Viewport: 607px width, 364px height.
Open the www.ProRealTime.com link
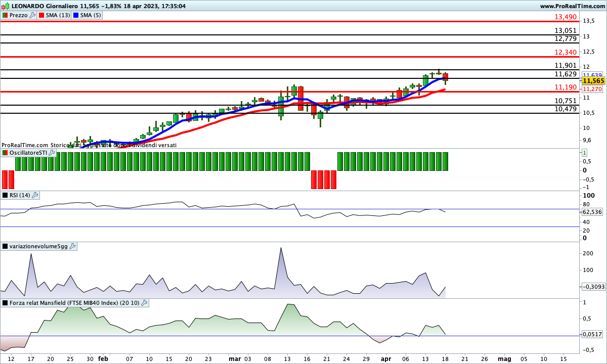pos(572,6)
